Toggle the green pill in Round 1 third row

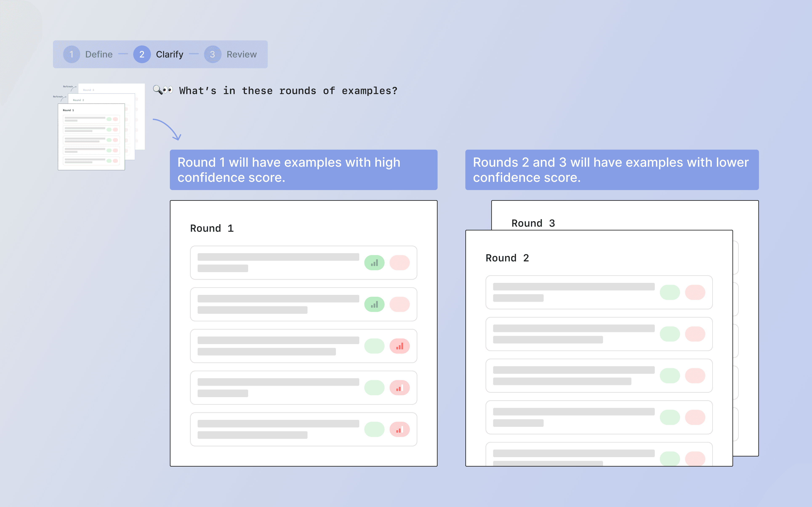click(374, 346)
